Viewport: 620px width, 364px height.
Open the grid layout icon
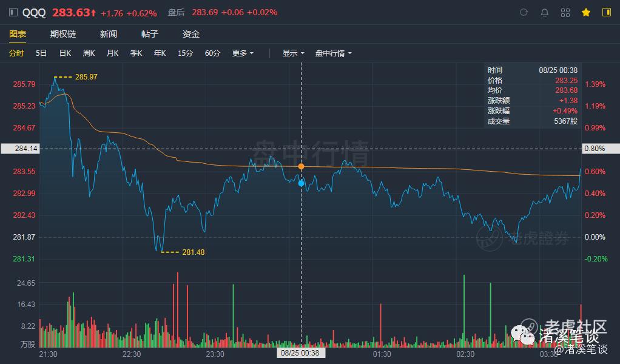coord(565,13)
